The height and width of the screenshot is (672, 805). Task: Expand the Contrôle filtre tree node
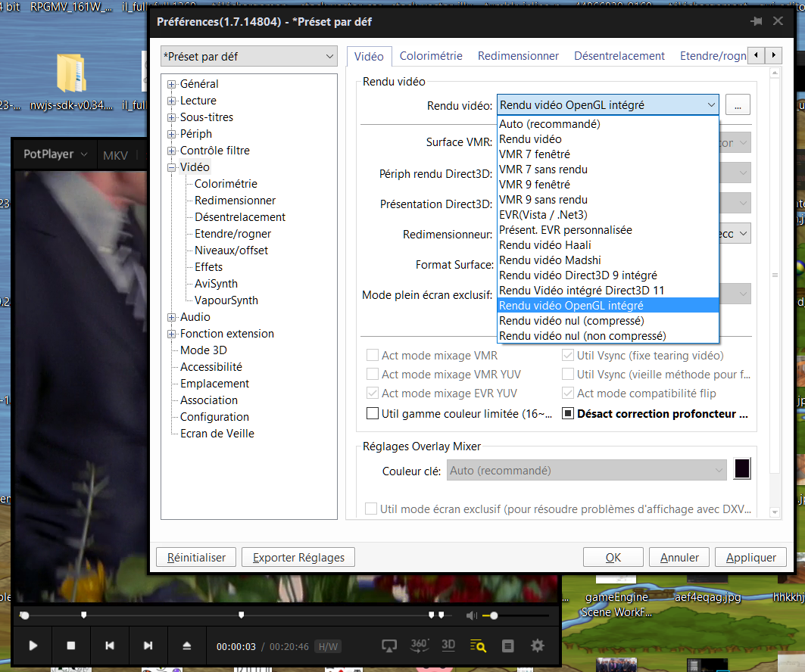click(171, 151)
